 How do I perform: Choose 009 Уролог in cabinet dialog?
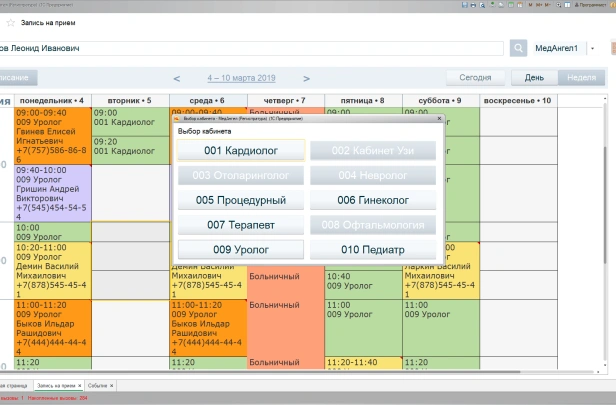(240, 250)
